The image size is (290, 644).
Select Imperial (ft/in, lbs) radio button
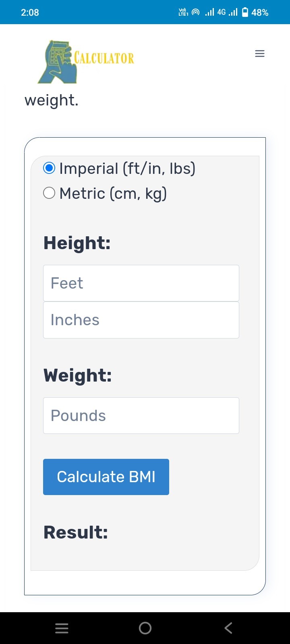point(49,168)
